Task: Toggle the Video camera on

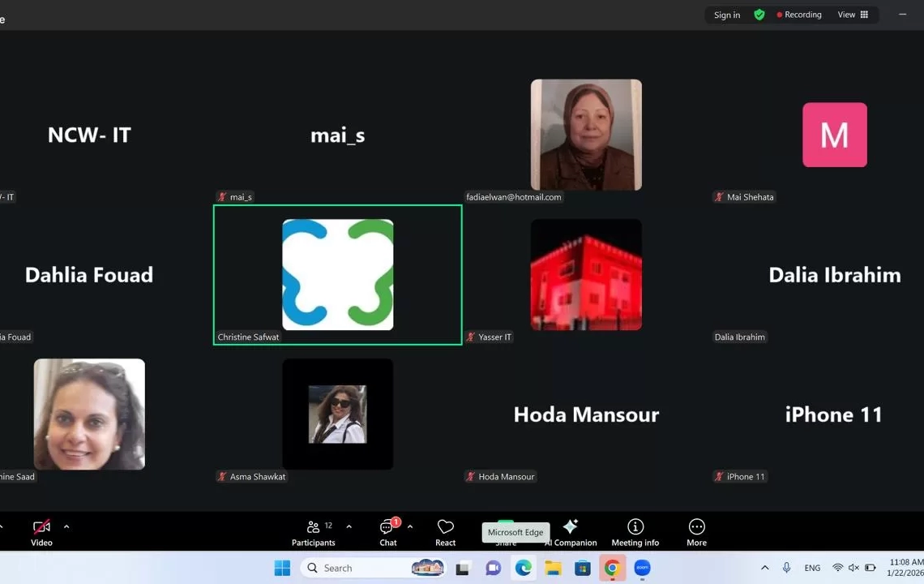Action: [41, 532]
